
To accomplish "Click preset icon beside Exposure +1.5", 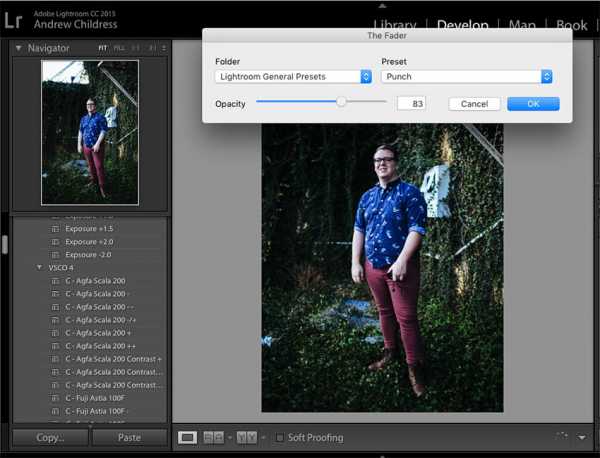I will pyautogui.click(x=56, y=229).
